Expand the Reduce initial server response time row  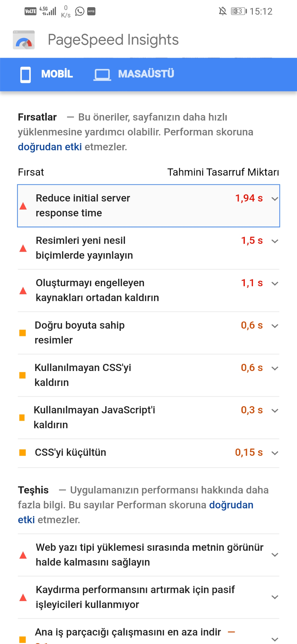(x=148, y=206)
